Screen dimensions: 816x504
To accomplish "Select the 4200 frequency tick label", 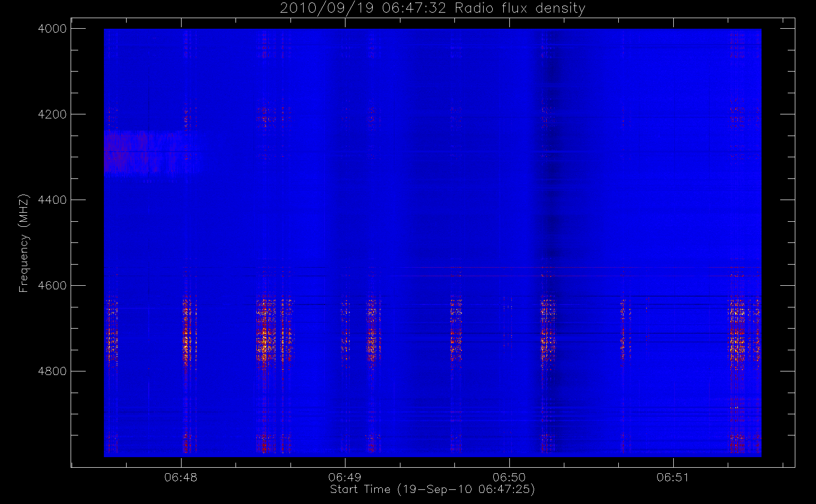I will click(52, 114).
